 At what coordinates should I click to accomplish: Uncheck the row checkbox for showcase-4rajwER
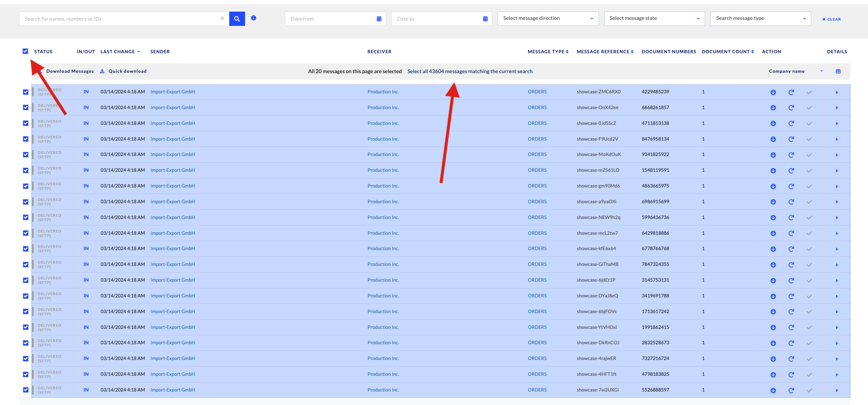26,358
